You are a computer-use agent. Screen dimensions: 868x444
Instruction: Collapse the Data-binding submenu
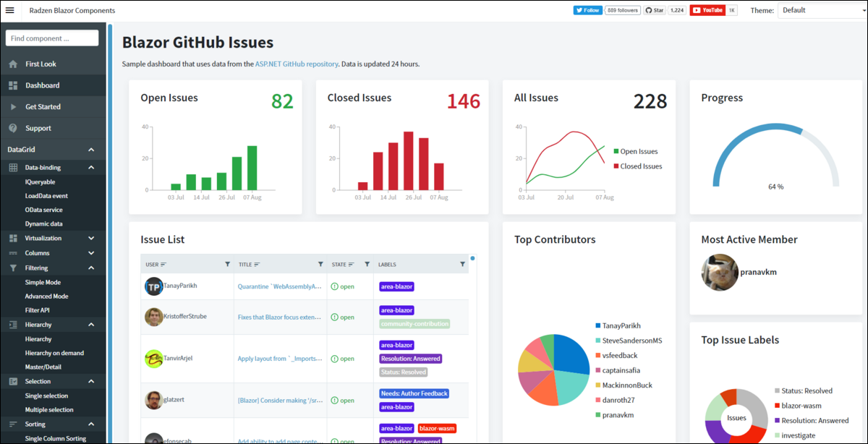91,167
